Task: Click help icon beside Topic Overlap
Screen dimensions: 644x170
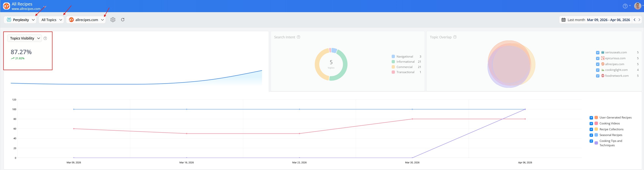Action: coord(455,37)
